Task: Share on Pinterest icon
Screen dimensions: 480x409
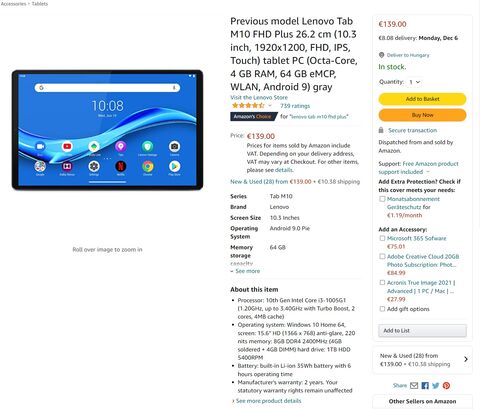Action: (446, 385)
